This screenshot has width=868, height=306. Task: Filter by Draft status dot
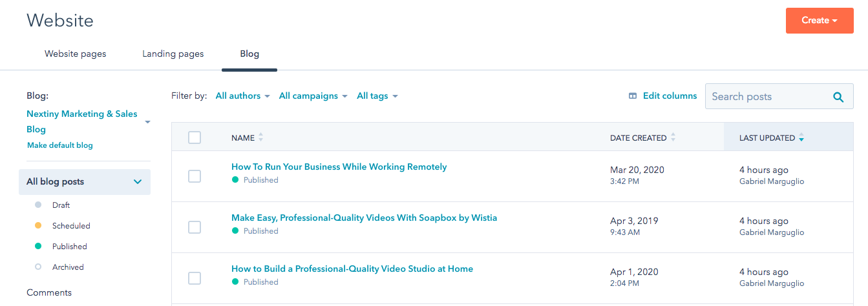[37, 205]
